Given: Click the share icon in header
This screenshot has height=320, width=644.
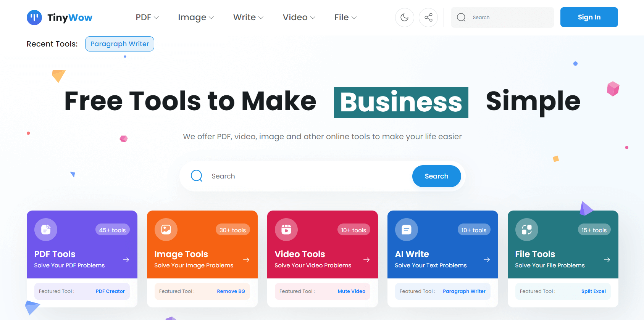Looking at the screenshot, I should pyautogui.click(x=428, y=18).
